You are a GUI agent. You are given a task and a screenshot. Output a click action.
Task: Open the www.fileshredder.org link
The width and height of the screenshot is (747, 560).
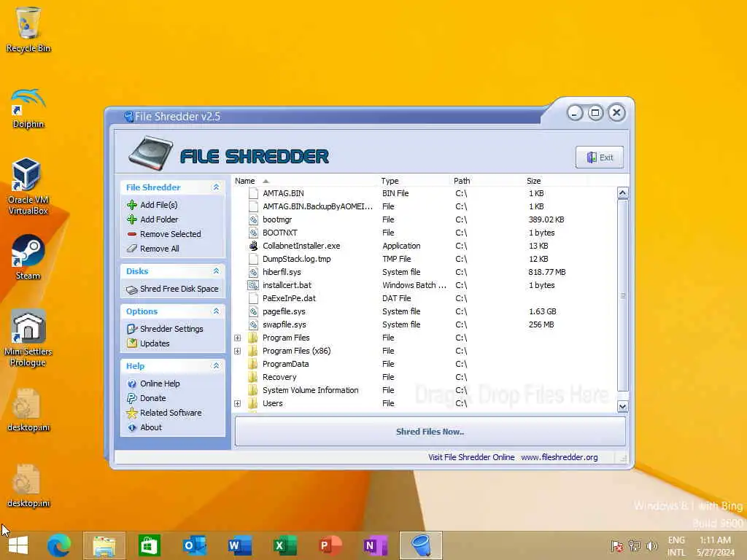(x=560, y=457)
